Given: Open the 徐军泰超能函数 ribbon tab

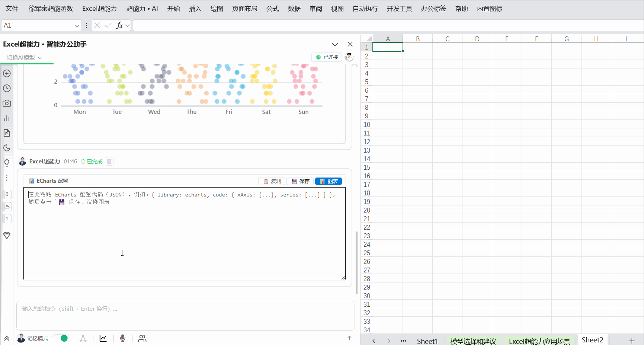Looking at the screenshot, I should 51,9.
